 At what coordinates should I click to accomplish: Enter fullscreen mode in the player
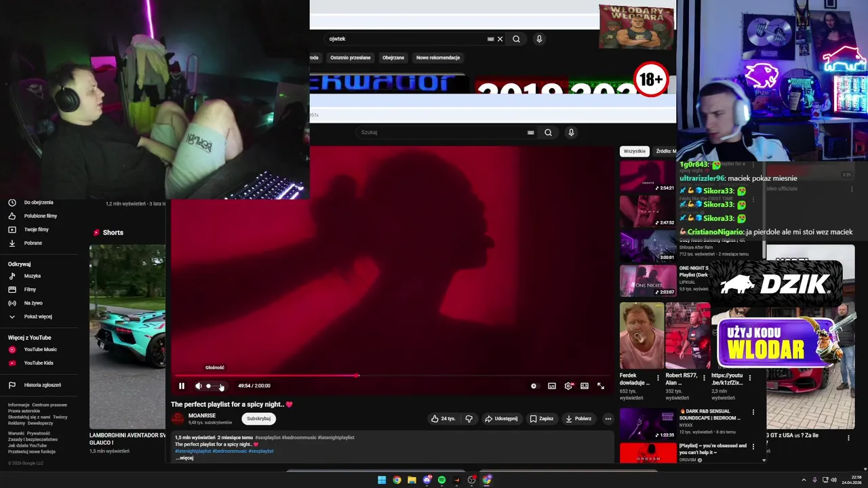[601, 386]
